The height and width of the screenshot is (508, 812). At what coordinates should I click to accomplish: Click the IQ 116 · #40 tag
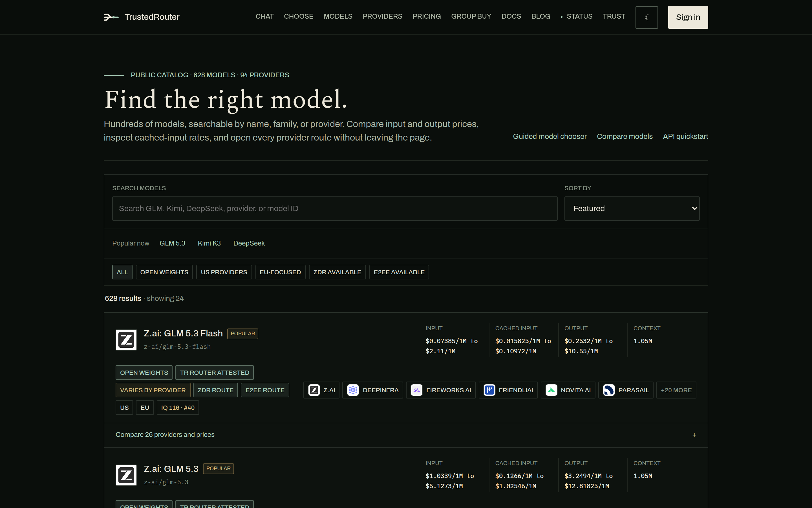pyautogui.click(x=178, y=408)
